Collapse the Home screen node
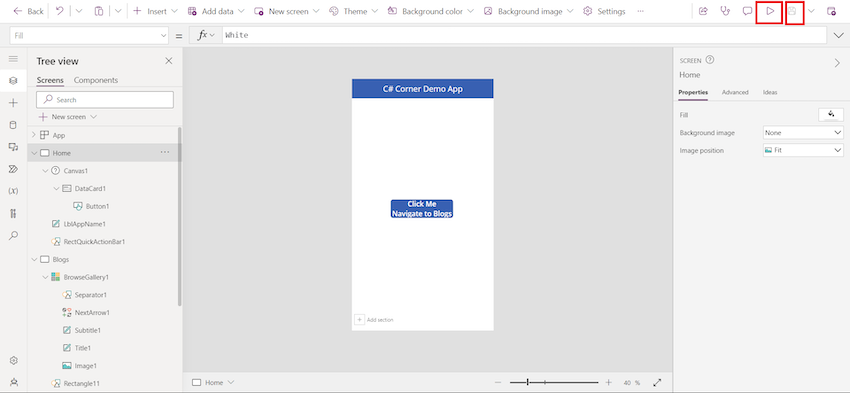The height and width of the screenshot is (393, 850). point(34,153)
